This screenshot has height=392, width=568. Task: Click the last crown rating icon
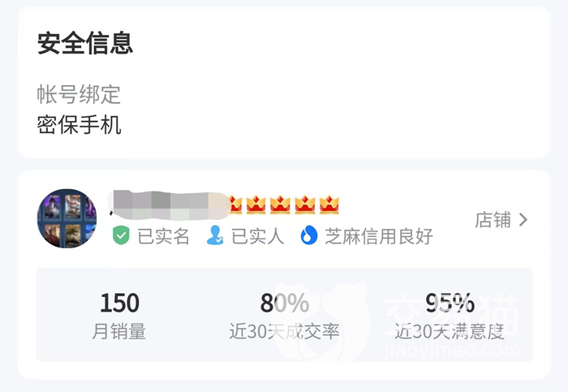[x=329, y=205]
